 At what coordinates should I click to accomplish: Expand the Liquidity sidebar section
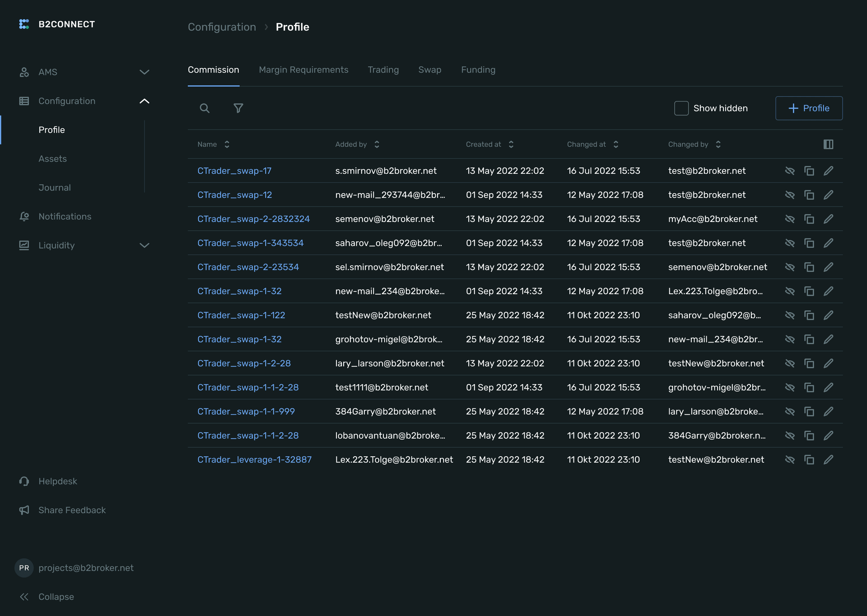click(144, 245)
